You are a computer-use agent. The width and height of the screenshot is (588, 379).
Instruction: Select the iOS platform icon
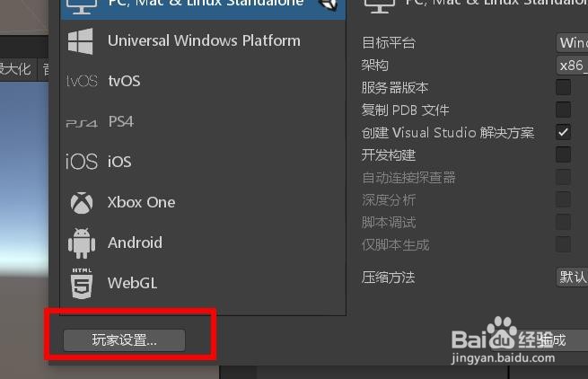82,162
